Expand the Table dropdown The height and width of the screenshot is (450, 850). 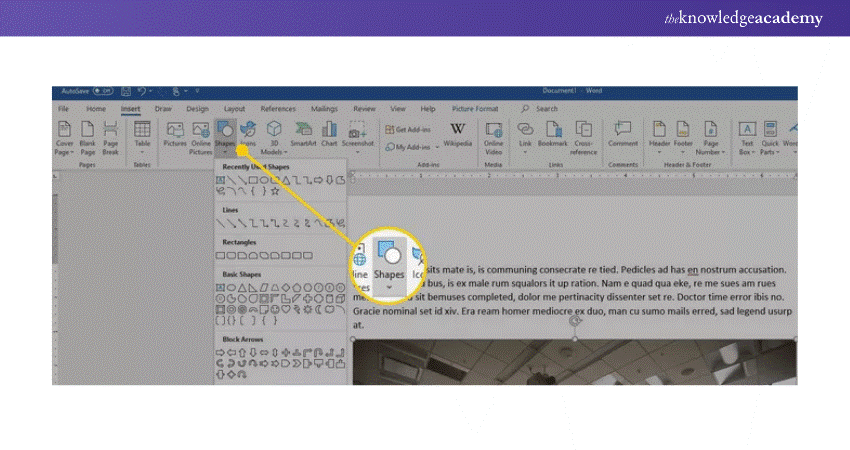pos(142,152)
